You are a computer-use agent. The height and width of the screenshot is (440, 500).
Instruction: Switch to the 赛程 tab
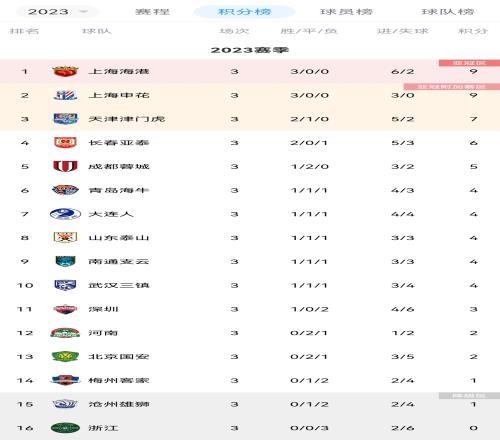(152, 12)
